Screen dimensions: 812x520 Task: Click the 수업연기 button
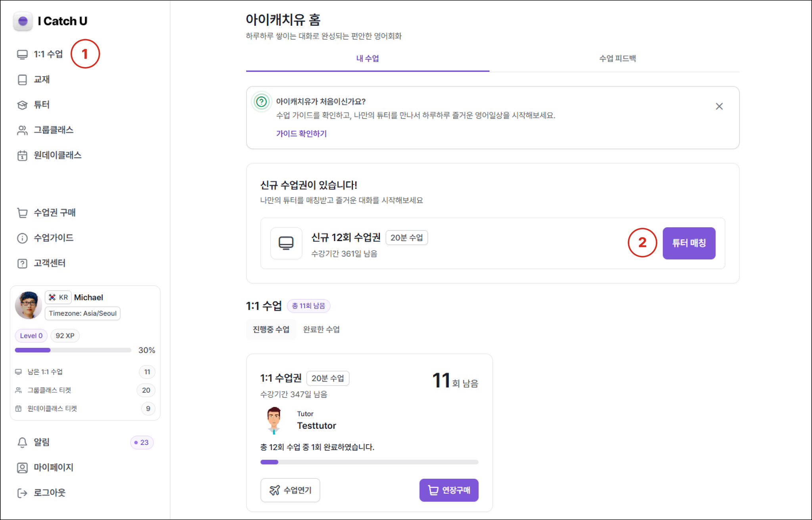coord(290,490)
